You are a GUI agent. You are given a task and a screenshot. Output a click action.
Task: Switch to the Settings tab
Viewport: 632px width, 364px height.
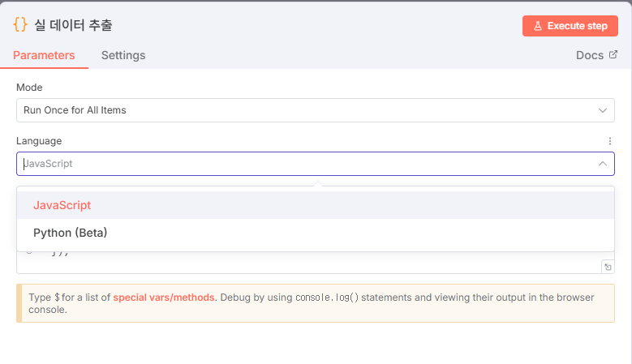click(x=123, y=55)
